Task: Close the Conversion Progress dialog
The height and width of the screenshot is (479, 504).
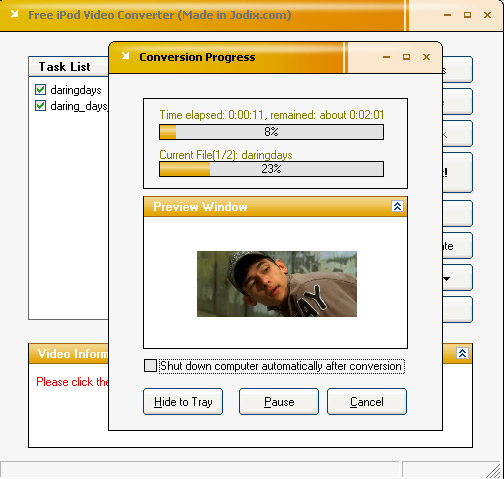Action: tap(426, 57)
